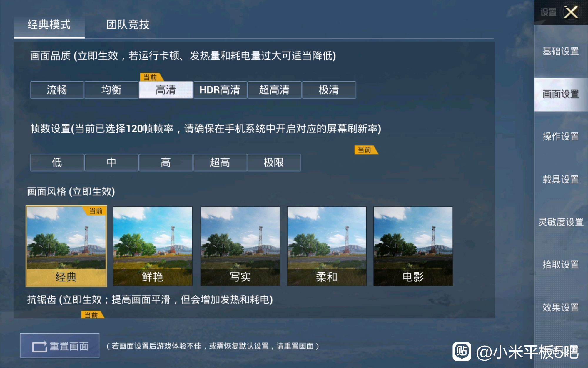Click the 重置画面 reset icon button
This screenshot has width=588, height=368.
[x=60, y=346]
